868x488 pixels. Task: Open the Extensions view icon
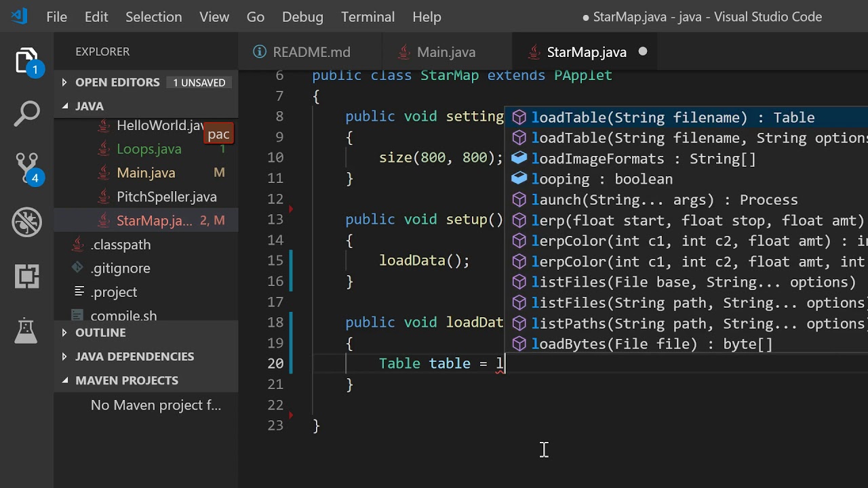(x=27, y=277)
